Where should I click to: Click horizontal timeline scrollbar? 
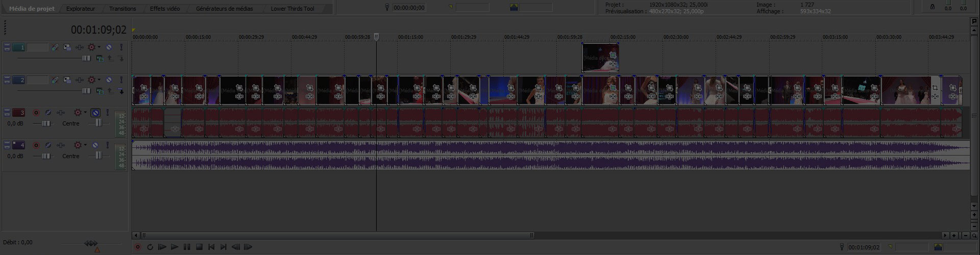337,236
